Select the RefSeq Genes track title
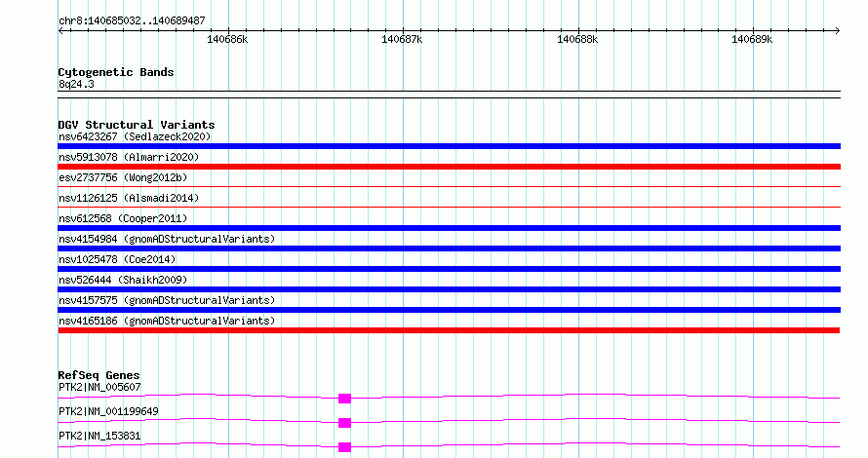Screen dimensions: 868x458 tap(99, 375)
